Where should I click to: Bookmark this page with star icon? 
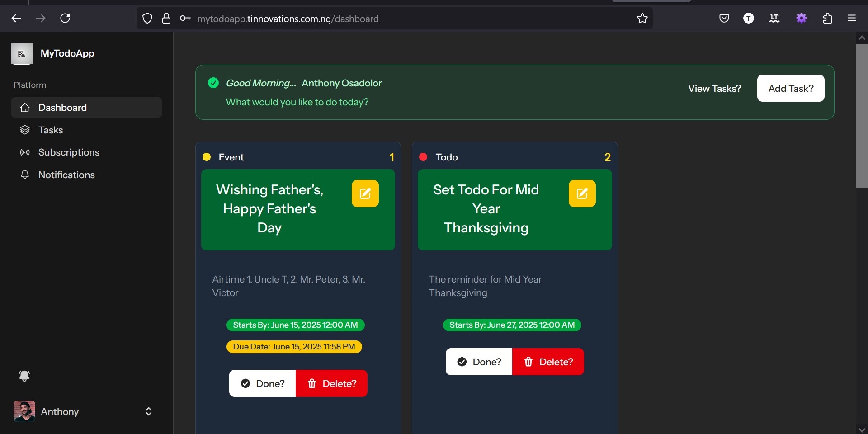[x=642, y=19]
